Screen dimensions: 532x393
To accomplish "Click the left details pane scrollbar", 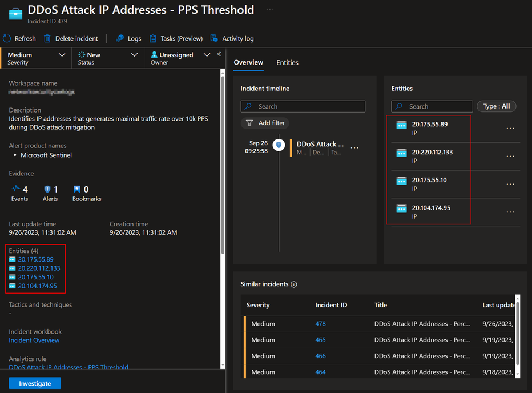I will [x=223, y=165].
